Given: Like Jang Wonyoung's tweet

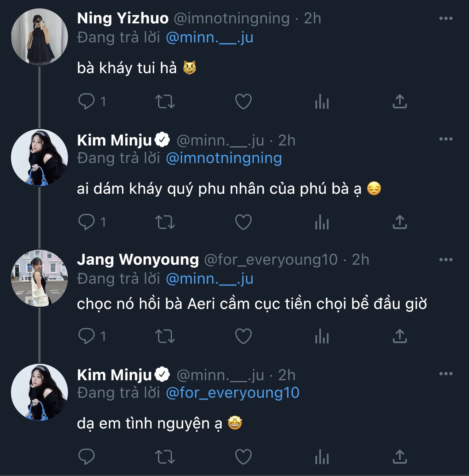Looking at the screenshot, I should tap(243, 336).
